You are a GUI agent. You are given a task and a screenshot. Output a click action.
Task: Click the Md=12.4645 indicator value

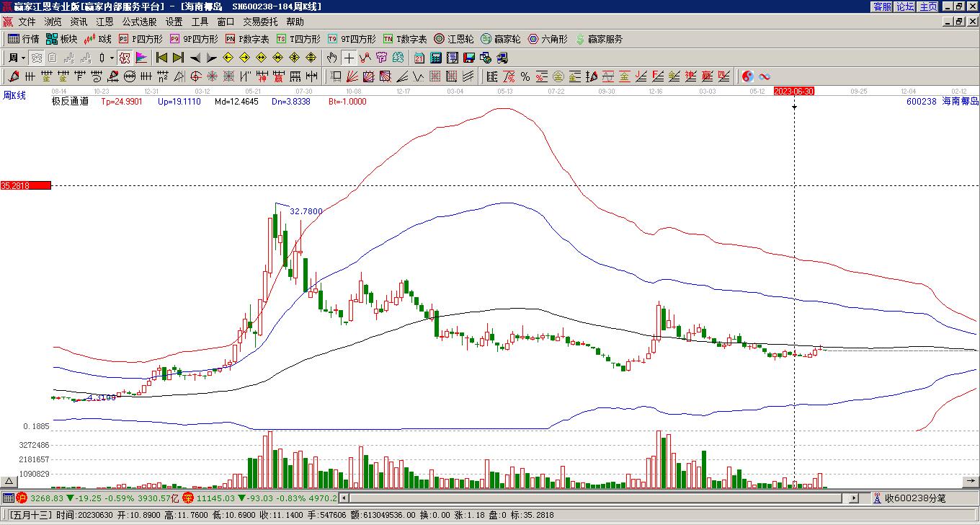236,102
